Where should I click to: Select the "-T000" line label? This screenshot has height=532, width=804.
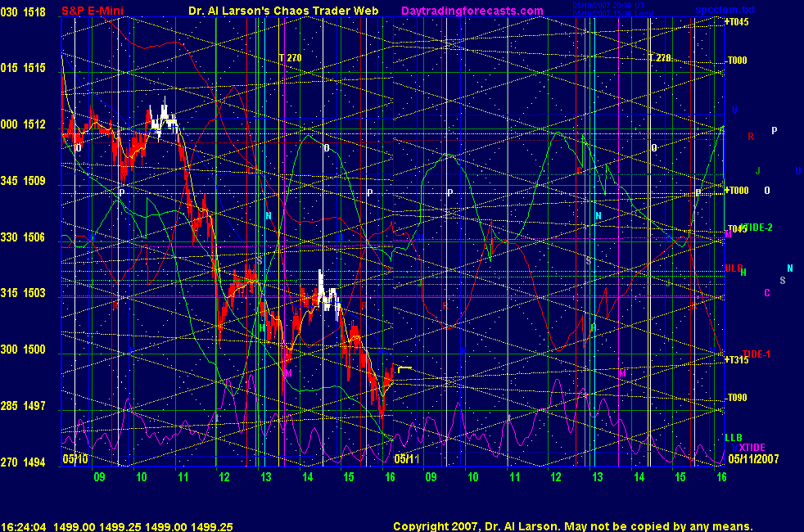pos(736,61)
